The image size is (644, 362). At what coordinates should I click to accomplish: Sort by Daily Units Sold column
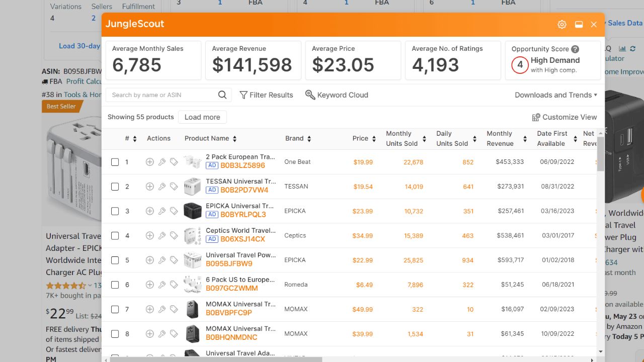tap(474, 139)
